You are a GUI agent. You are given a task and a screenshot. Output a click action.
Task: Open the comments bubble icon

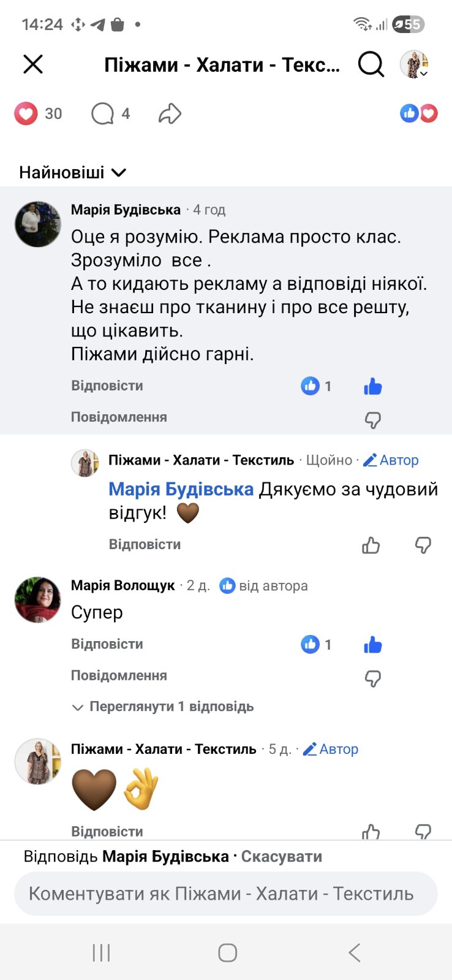[103, 113]
